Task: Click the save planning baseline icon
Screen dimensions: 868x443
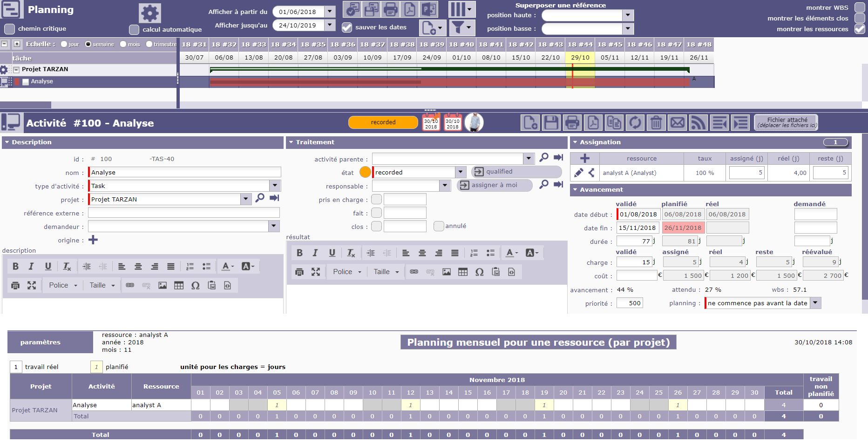Action: click(371, 9)
